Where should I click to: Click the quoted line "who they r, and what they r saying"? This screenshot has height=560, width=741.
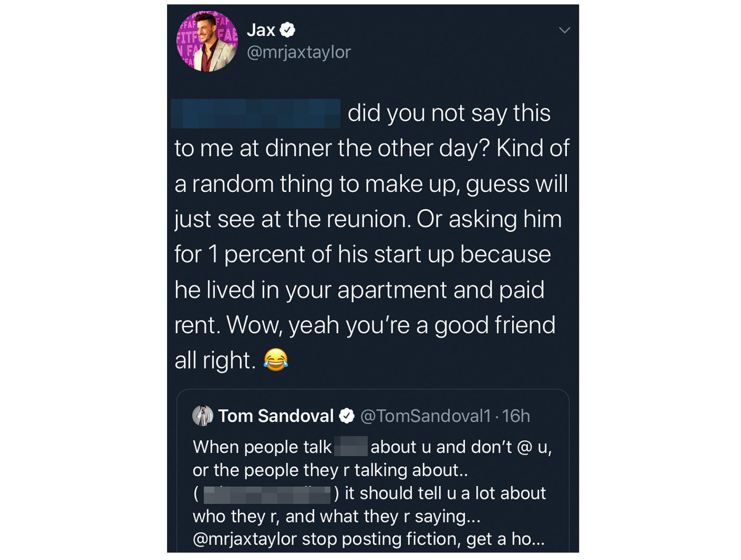[x=336, y=516]
